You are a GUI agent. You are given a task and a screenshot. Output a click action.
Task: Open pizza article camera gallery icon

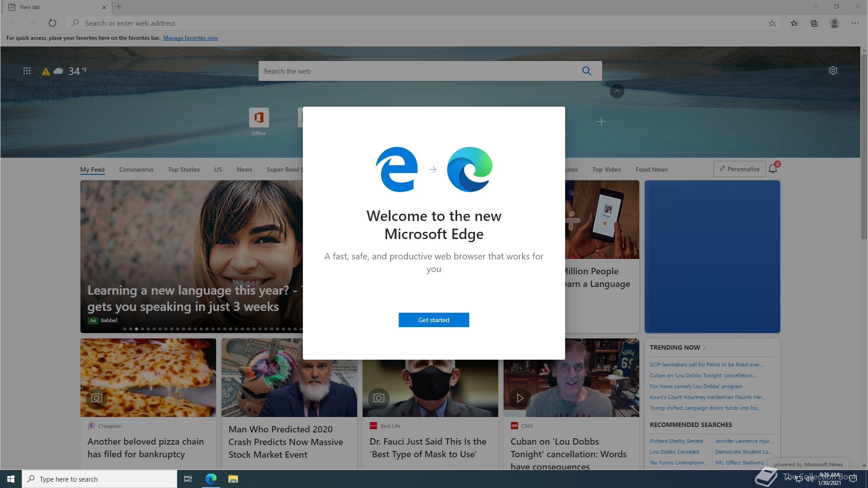[96, 398]
